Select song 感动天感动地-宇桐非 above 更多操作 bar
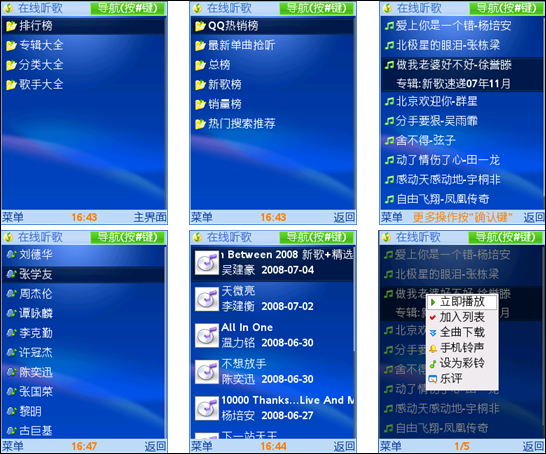The height and width of the screenshot is (454, 546). [x=462, y=180]
